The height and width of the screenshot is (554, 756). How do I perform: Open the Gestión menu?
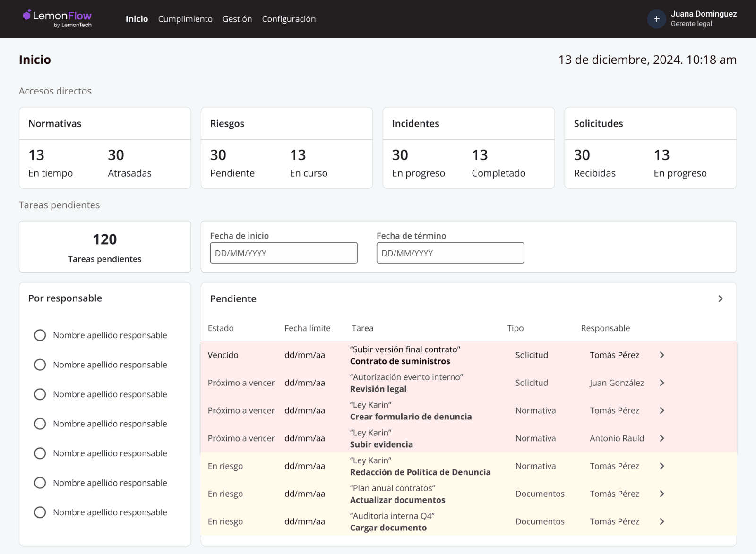click(x=237, y=19)
